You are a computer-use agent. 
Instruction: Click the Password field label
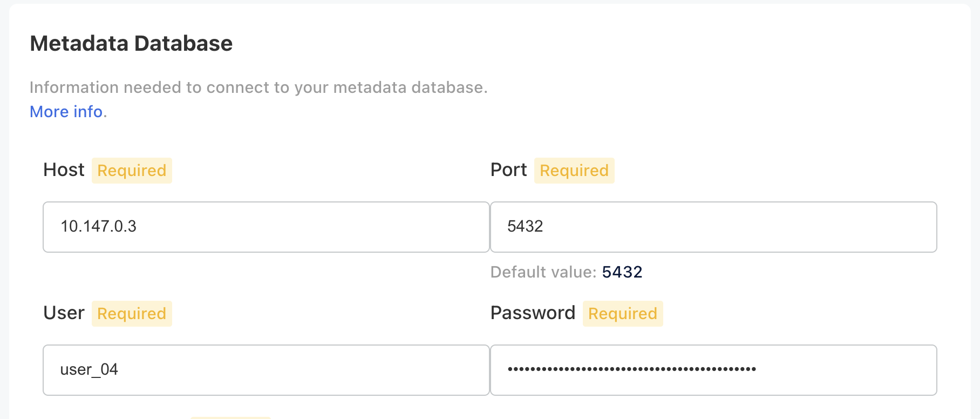click(533, 313)
